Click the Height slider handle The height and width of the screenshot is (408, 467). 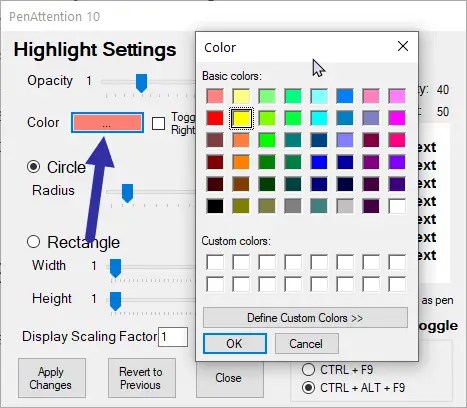point(115,301)
